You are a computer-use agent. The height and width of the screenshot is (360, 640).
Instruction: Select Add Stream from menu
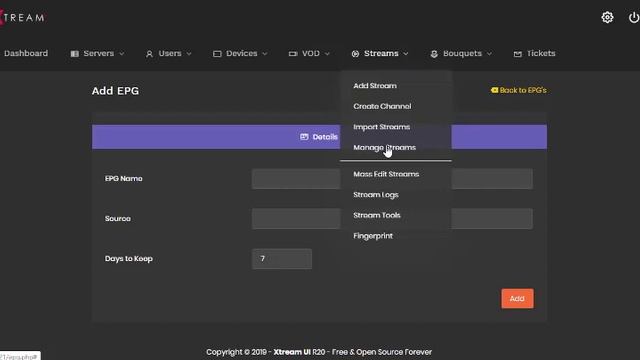click(x=375, y=86)
